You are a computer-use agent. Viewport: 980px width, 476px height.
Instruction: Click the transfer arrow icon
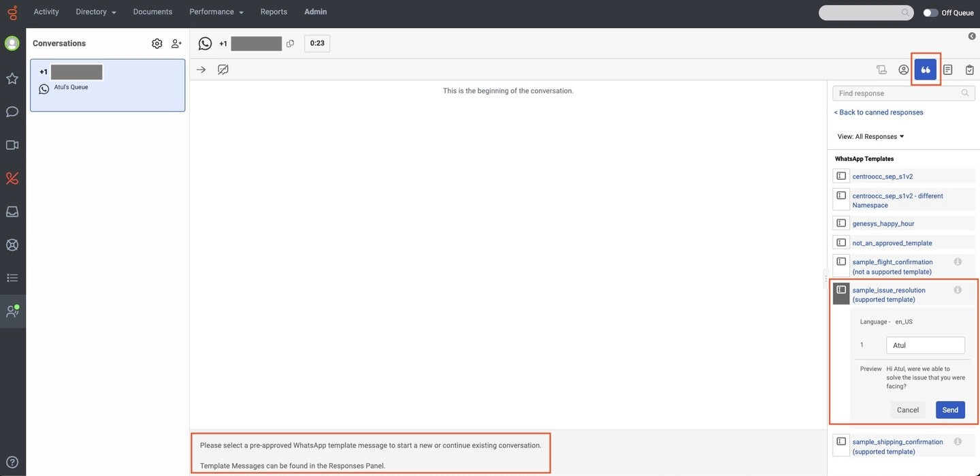click(201, 69)
